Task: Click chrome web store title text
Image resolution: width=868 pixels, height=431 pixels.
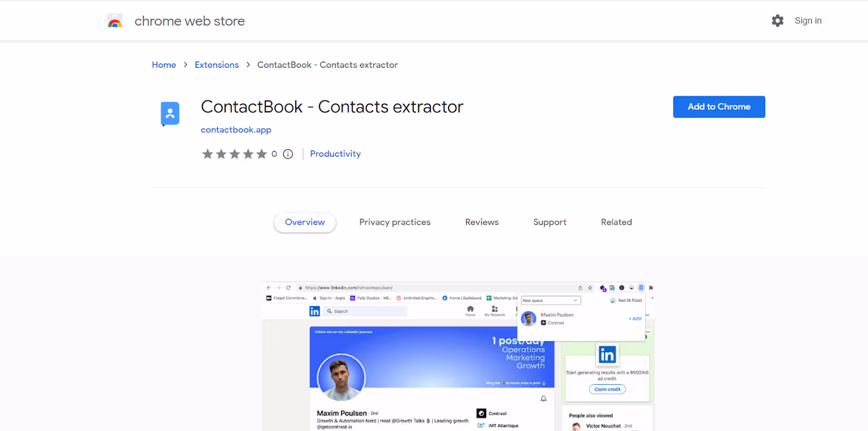Action: point(189,21)
